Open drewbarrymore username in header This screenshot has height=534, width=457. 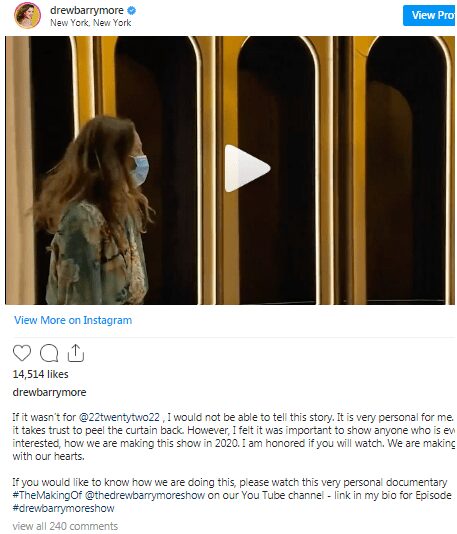coord(87,10)
